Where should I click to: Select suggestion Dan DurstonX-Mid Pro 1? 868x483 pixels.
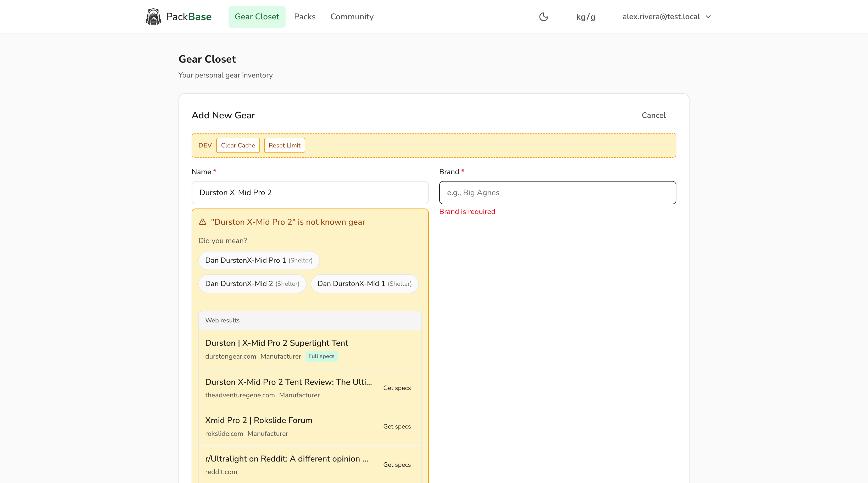[x=258, y=260]
